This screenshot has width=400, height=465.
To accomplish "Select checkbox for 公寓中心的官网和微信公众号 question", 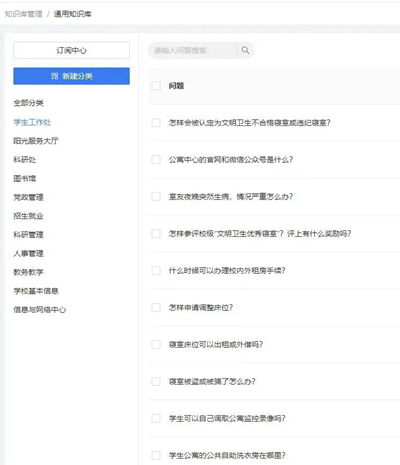I will click(x=156, y=159).
